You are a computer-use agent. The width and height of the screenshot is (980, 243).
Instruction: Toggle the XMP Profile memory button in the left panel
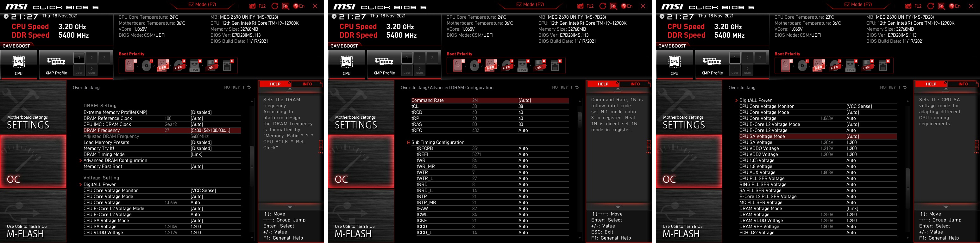pos(56,64)
